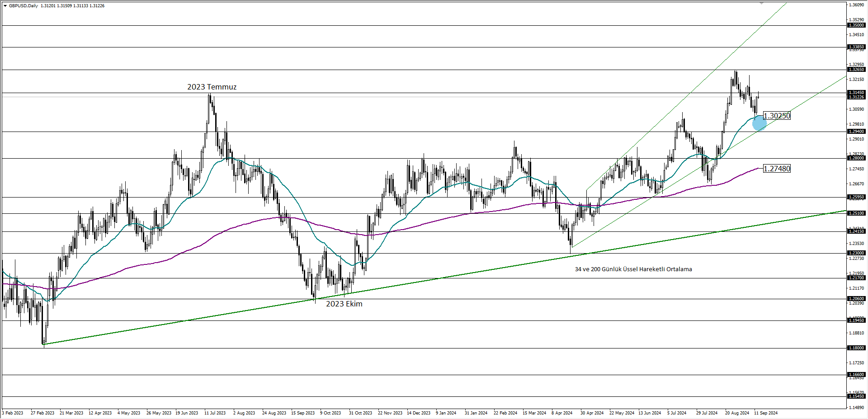Click the 1.24150 horizontal level price tag
The image size is (868, 419).
[x=856, y=231]
